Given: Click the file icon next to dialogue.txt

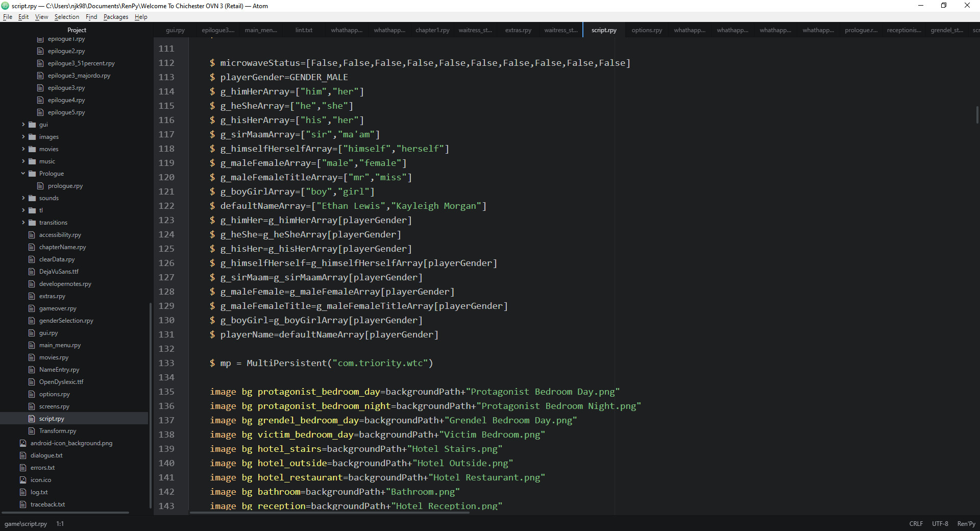Looking at the screenshot, I should (22, 455).
